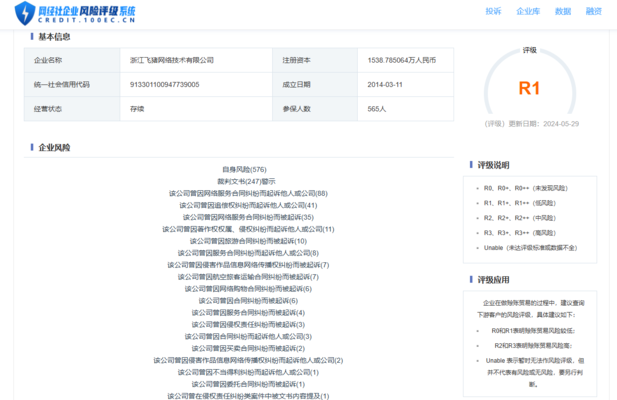This screenshot has height=400, width=617.
Task: Click the shield logo icon in header
Action: pos(23,13)
